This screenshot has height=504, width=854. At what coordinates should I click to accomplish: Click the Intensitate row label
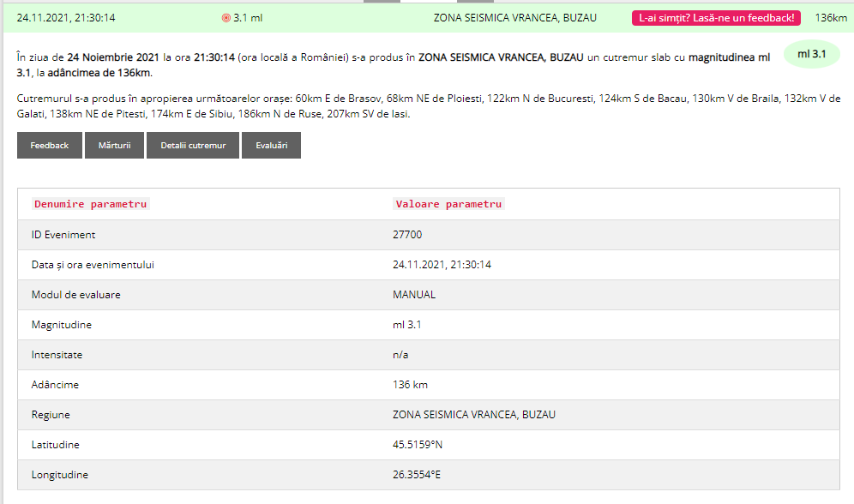coord(57,354)
